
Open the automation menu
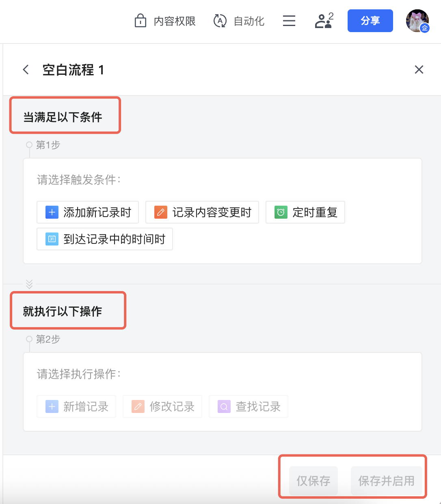point(239,21)
